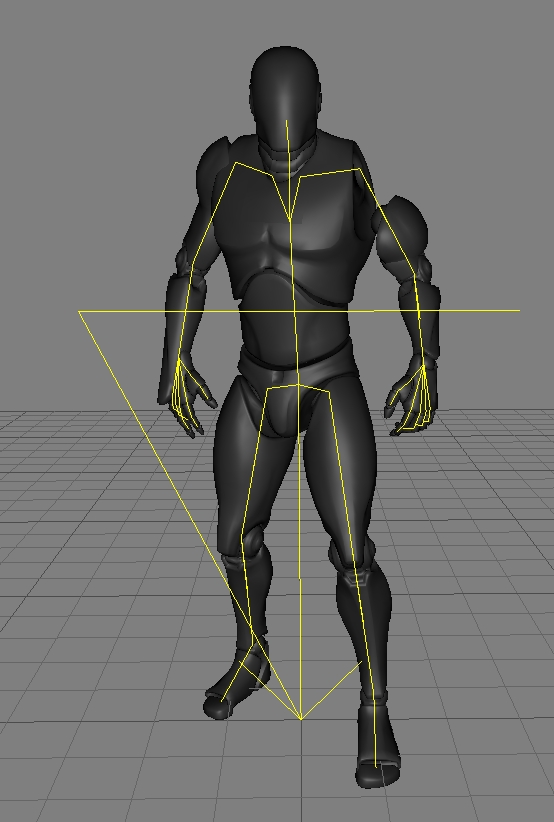554x822 pixels.
Task: Pick the knee joint ball of the bent leg
Action: (x=255, y=539)
